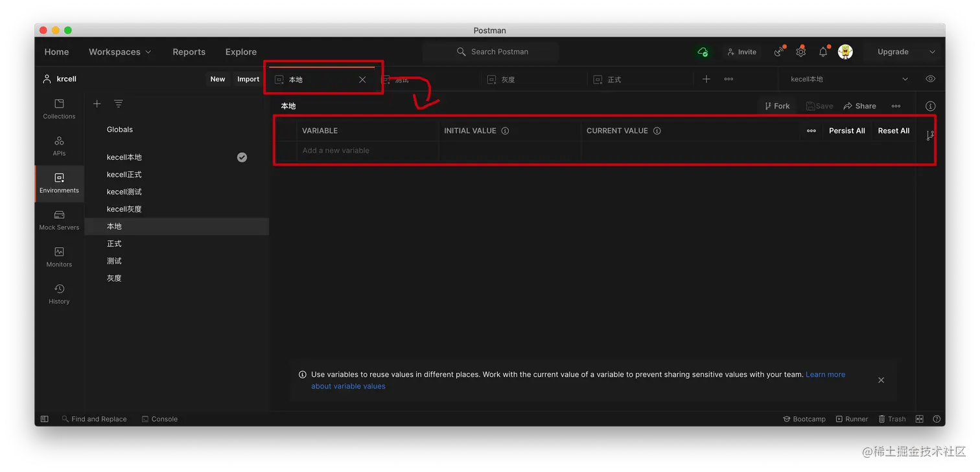This screenshot has height=472, width=980.
Task: Open the info icon beside environment name
Action: coord(930,106)
